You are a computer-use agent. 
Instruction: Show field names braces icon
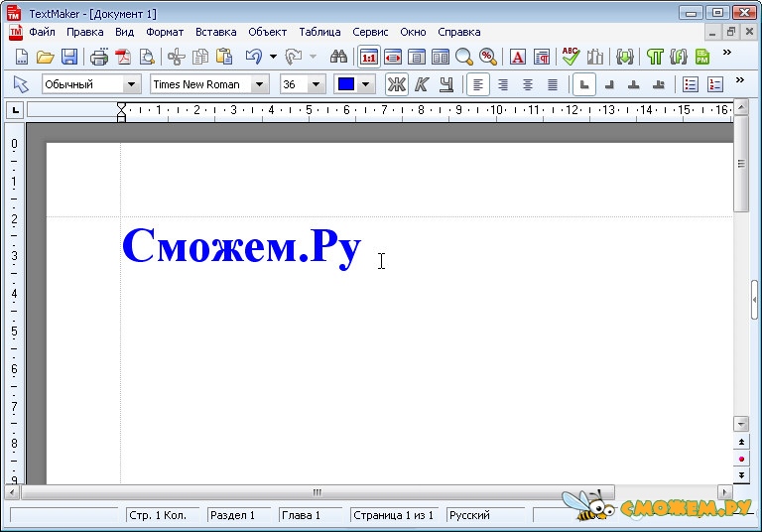click(x=679, y=57)
